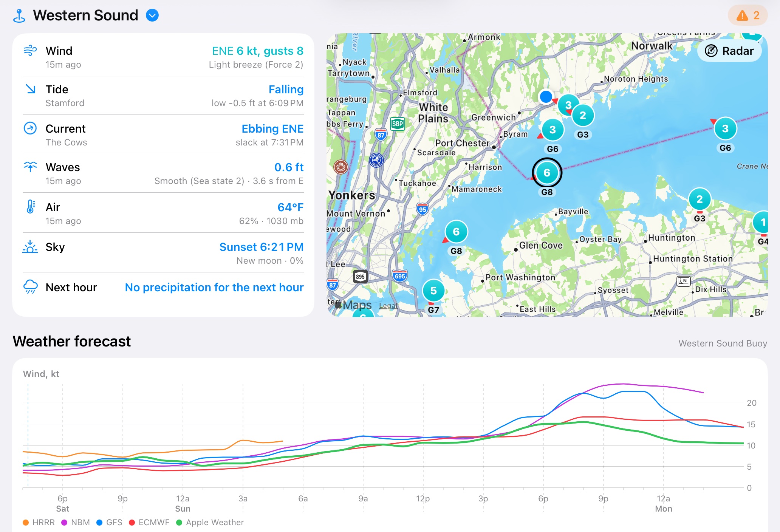Select the buoy marker 2 near Huntington

700,199
